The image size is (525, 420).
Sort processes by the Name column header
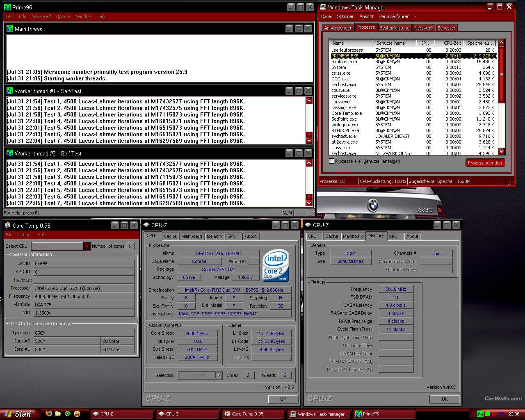[351, 43]
